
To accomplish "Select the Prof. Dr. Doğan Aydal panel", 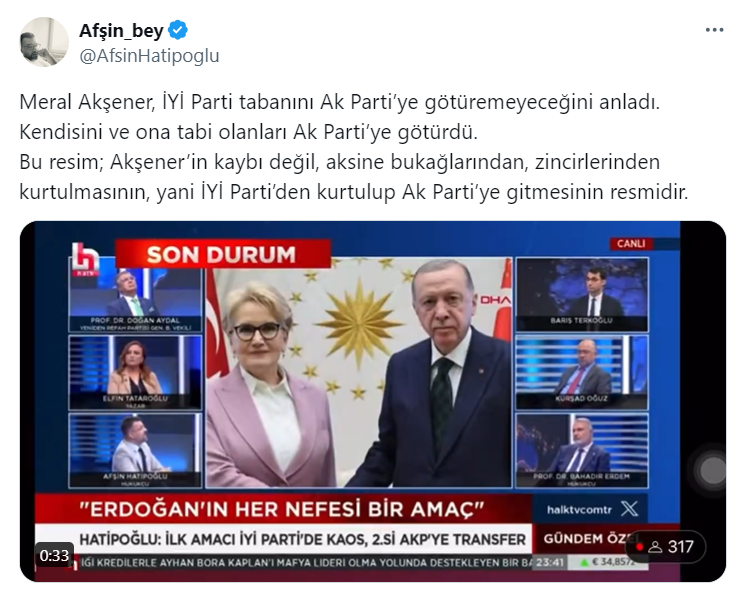I will [136, 297].
